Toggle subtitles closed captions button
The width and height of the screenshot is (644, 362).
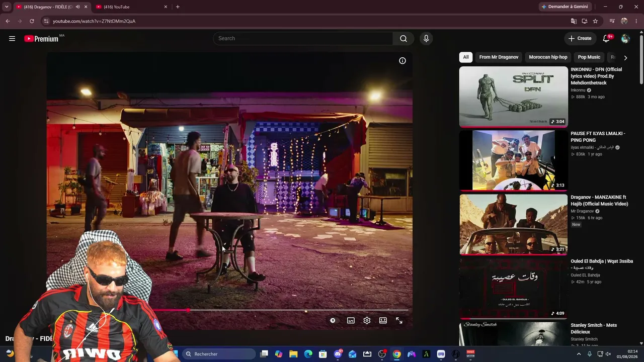click(x=351, y=320)
